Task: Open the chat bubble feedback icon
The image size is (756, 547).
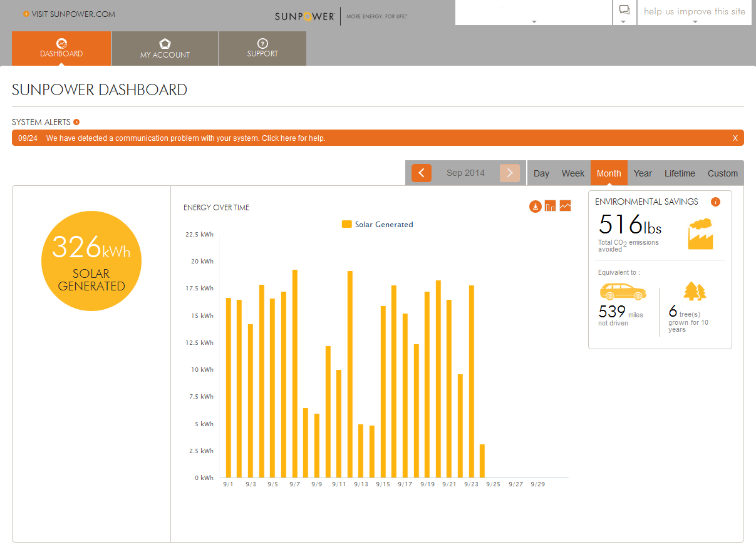Action: point(624,10)
